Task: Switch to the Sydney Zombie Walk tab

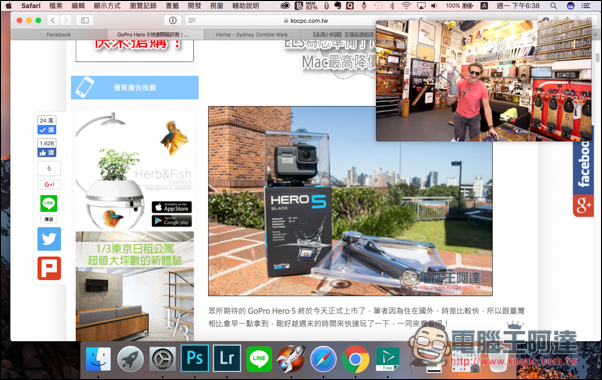Action: click(x=251, y=35)
